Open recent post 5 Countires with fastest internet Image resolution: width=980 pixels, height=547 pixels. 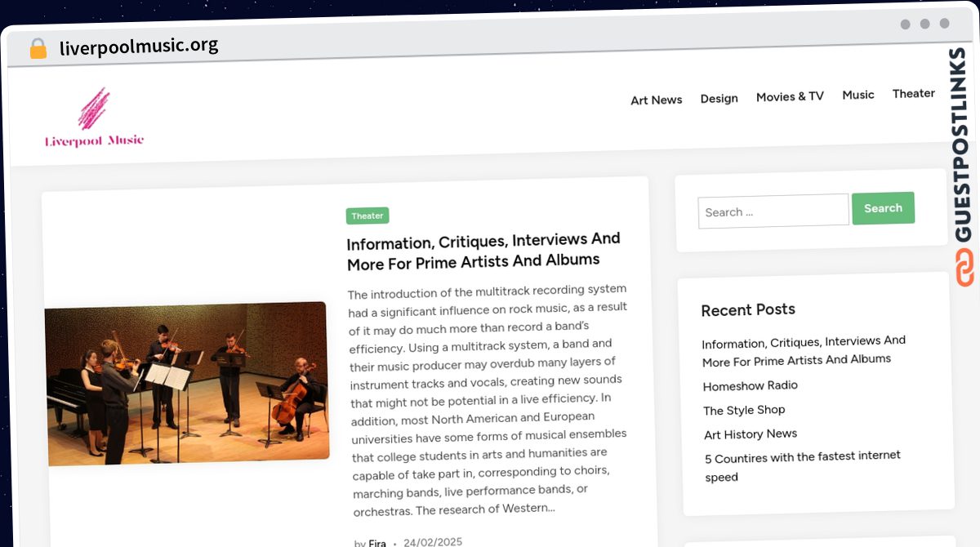click(803, 466)
